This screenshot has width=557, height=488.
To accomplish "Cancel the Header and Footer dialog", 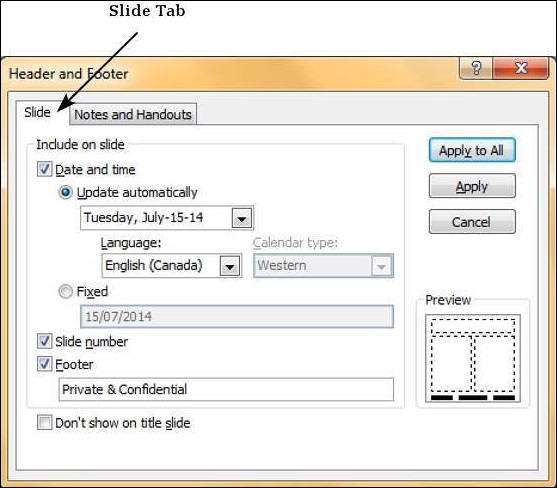I will click(x=472, y=222).
